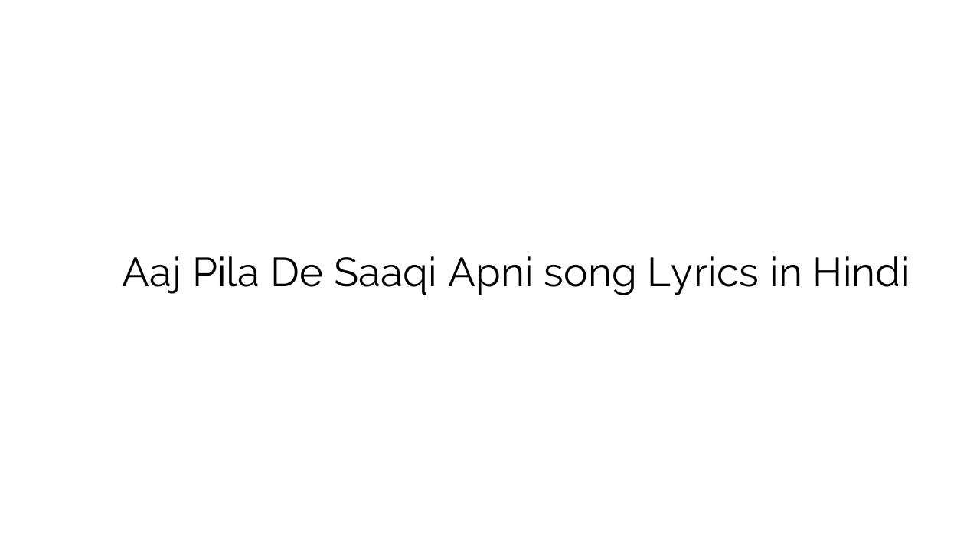This screenshot has height=551, width=980.
Task: Click the word "Aaj" in the title
Action: pos(151,273)
